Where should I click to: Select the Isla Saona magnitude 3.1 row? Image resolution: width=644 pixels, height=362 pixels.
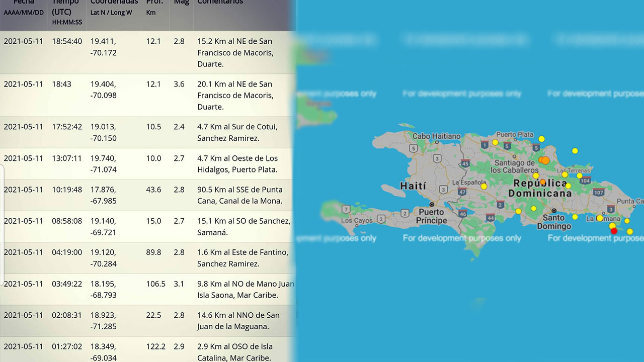click(x=146, y=289)
